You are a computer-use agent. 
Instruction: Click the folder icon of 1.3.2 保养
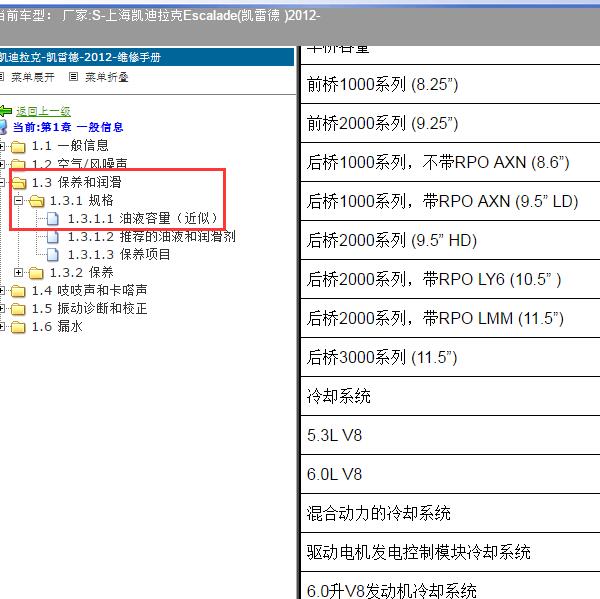coord(36,273)
